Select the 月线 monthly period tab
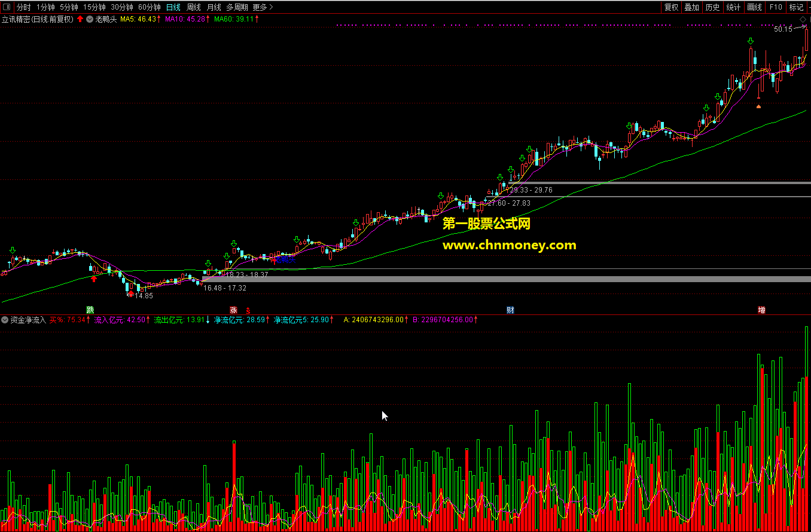This screenshot has height=532, width=811. coord(214,7)
